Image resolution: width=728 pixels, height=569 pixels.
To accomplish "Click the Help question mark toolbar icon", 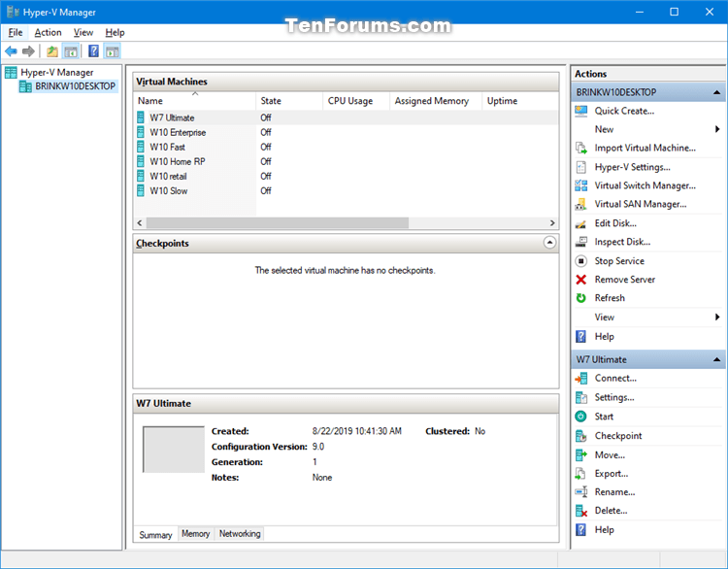I will pyautogui.click(x=93, y=51).
